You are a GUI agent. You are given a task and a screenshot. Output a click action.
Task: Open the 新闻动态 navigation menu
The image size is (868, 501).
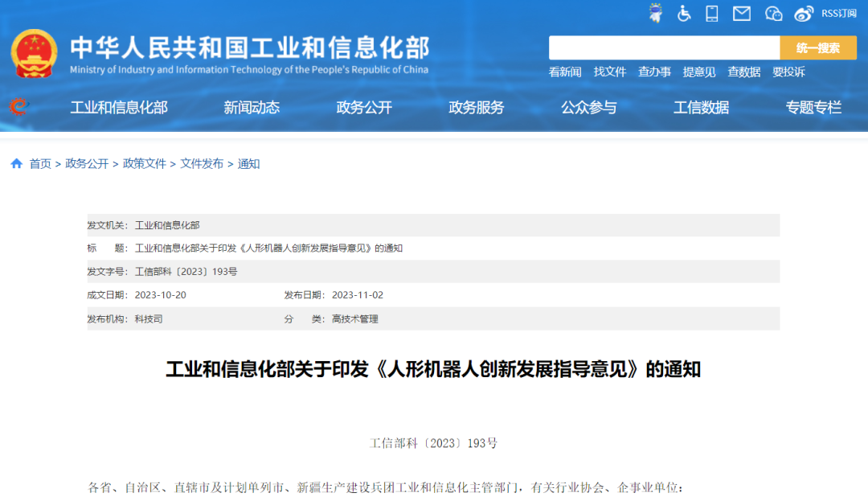pyautogui.click(x=252, y=107)
